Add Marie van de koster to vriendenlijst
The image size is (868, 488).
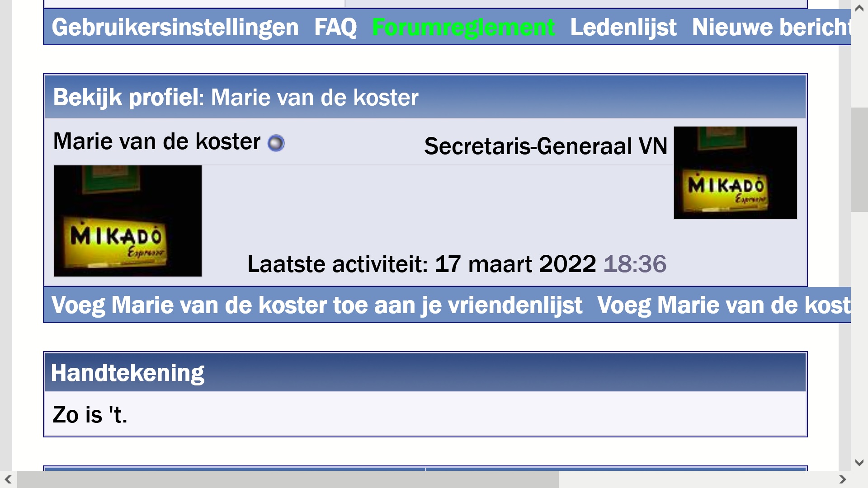click(316, 305)
